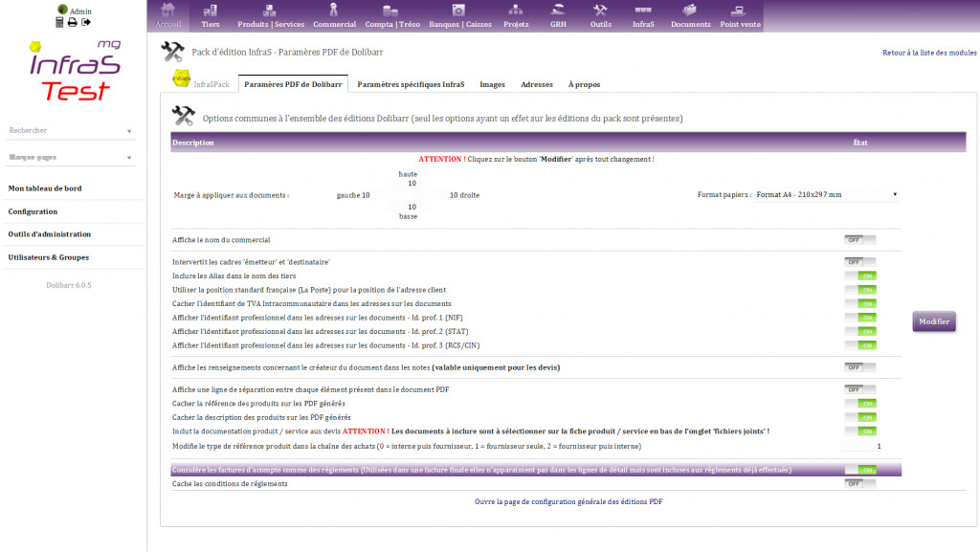
Task: Open the Tiers module
Action: [210, 16]
